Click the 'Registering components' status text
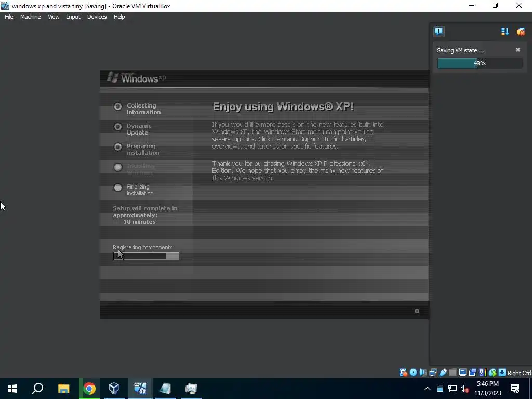532x399 pixels. tap(142, 247)
